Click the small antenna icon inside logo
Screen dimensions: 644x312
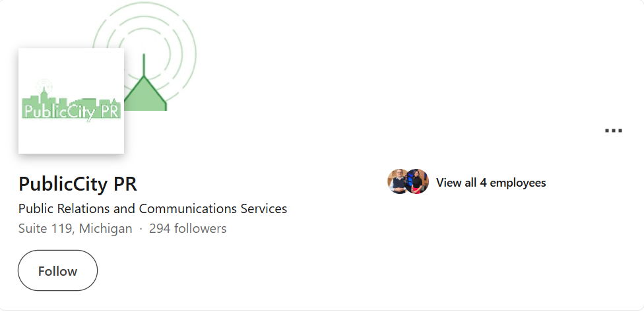click(44, 86)
